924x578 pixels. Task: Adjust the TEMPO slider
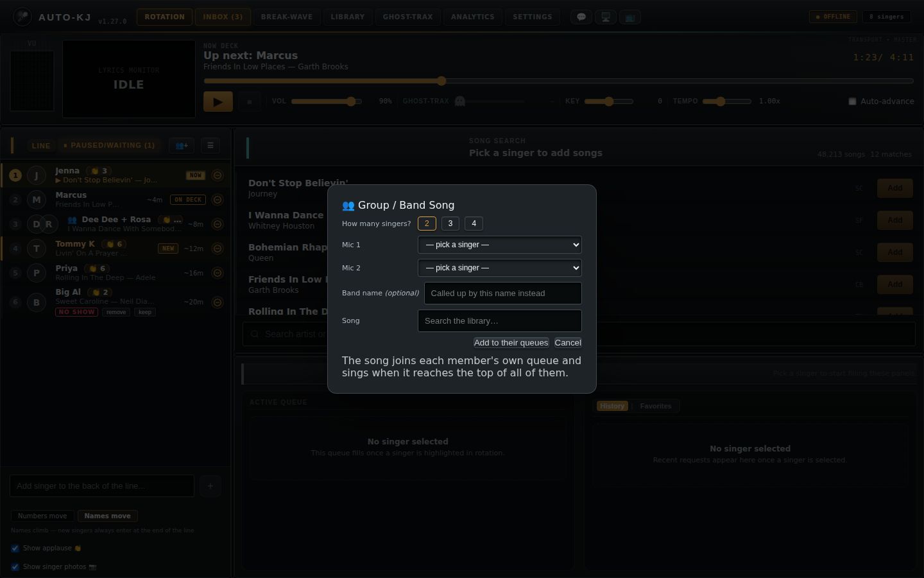pyautogui.click(x=726, y=101)
